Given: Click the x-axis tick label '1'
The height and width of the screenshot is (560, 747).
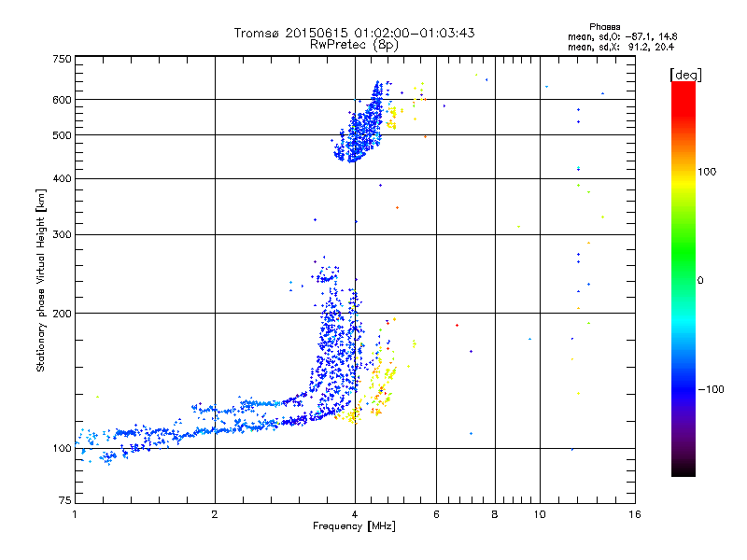Looking at the screenshot, I should [75, 514].
